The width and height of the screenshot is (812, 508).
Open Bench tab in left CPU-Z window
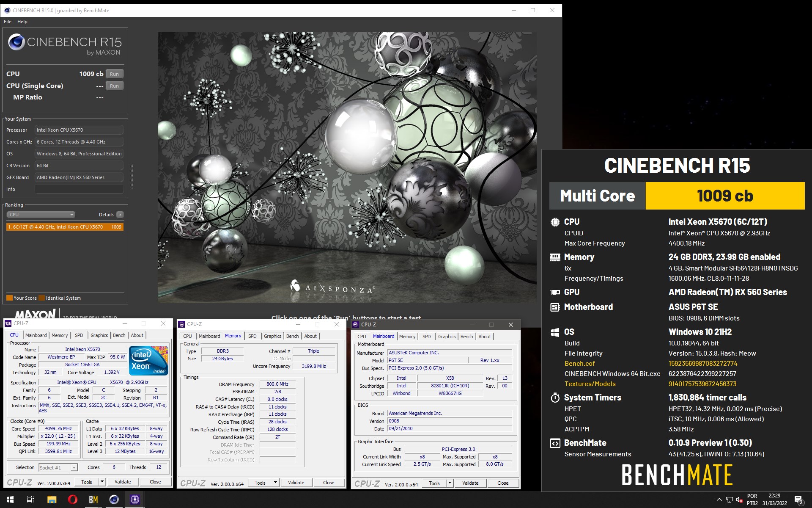click(x=119, y=335)
